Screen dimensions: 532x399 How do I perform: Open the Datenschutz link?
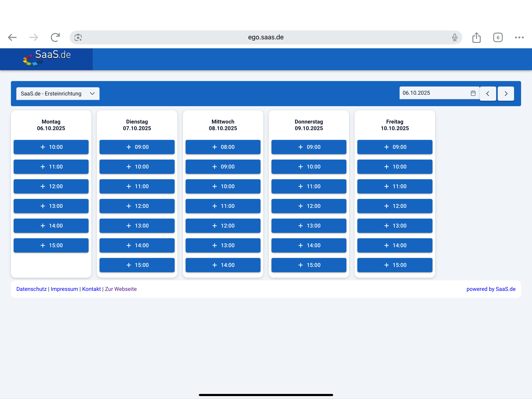[x=31, y=289]
